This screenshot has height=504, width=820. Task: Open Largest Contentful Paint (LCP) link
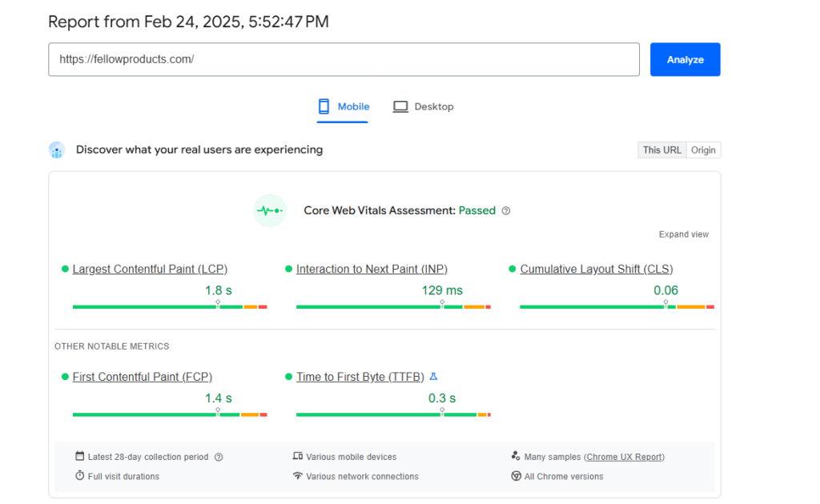point(150,270)
